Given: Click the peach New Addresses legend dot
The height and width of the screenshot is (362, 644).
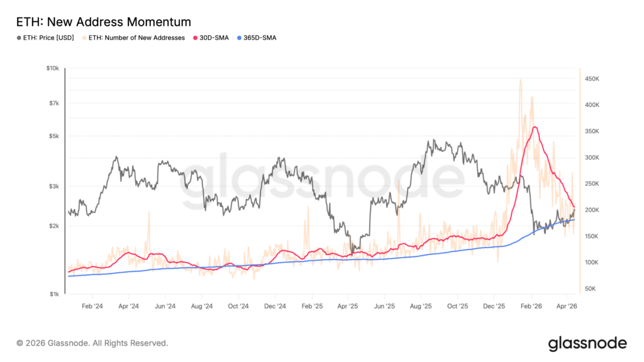Looking at the screenshot, I should pos(85,38).
